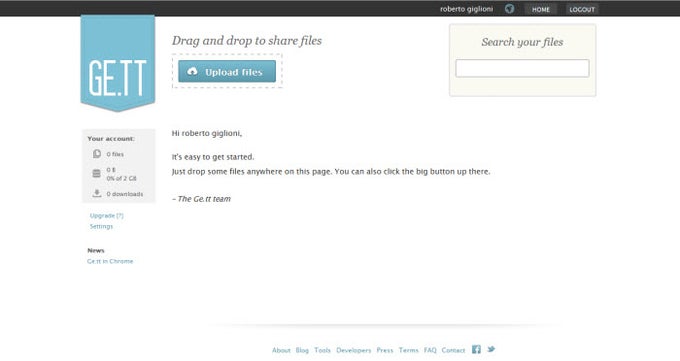This screenshot has width=680, height=361.
Task: Click the roberto giglioni username
Action: coord(466,9)
